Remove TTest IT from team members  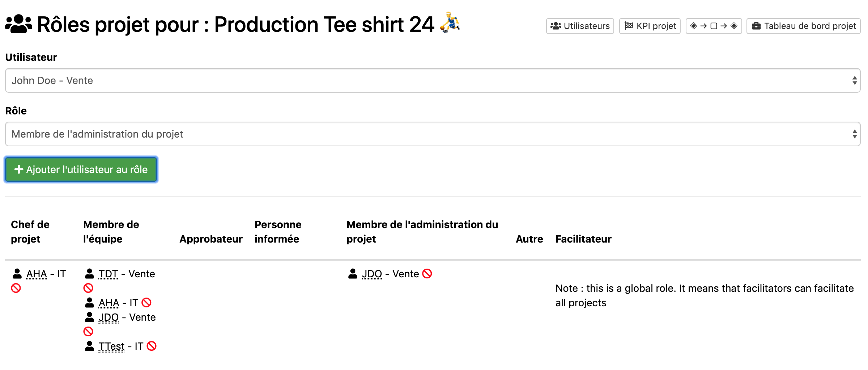click(152, 346)
